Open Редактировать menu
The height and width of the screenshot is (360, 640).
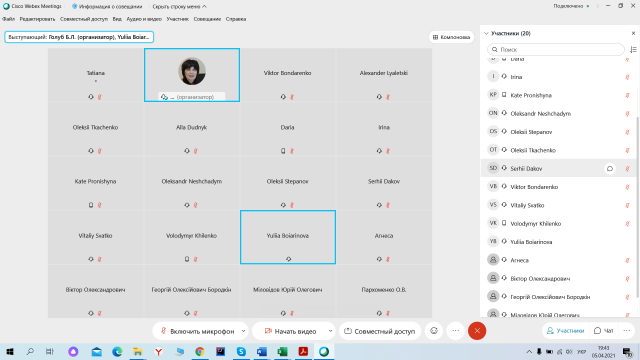[x=37, y=19]
